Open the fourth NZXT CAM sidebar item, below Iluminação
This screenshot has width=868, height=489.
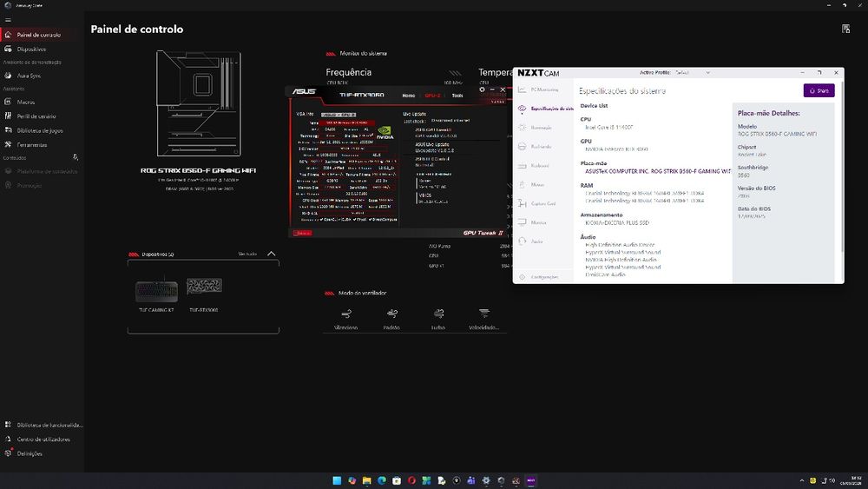[x=544, y=147]
